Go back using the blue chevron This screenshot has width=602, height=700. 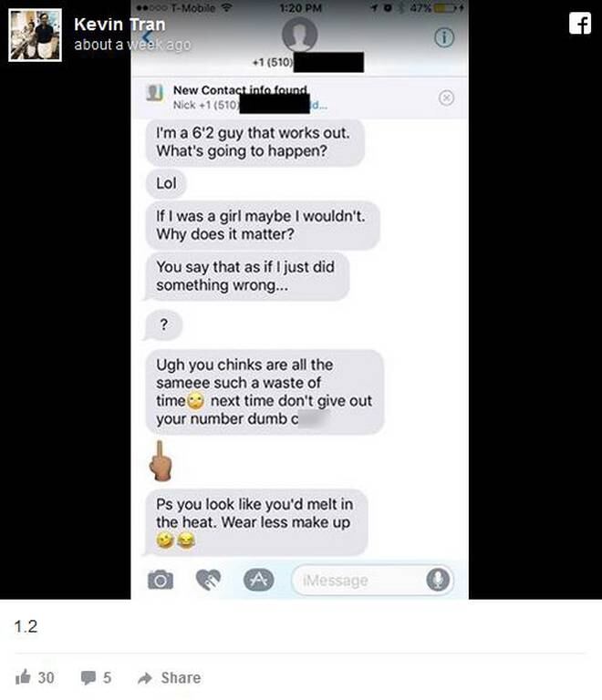(x=147, y=37)
